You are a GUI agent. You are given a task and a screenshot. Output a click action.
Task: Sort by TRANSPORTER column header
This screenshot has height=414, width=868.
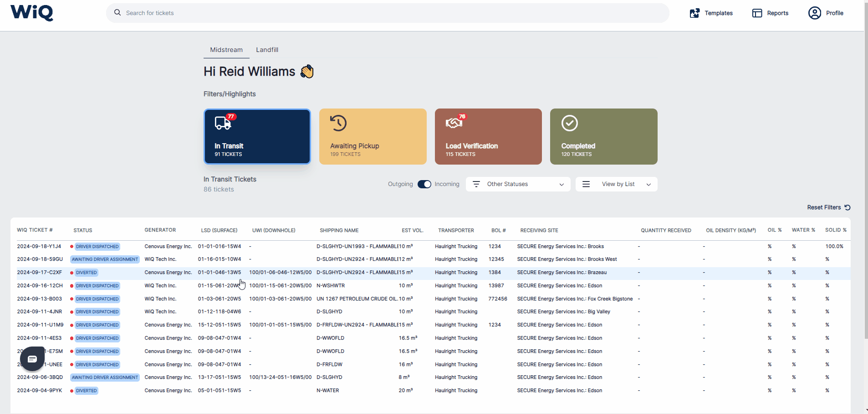point(456,230)
